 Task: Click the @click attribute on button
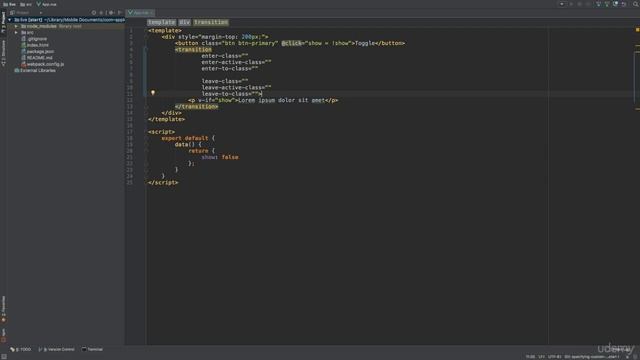tap(291, 43)
